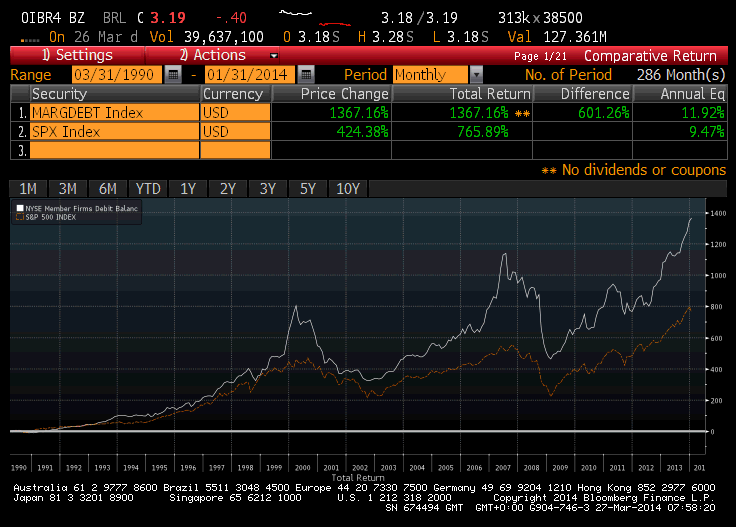Open the Actions menu
This screenshot has height=527, width=736.
point(213,55)
